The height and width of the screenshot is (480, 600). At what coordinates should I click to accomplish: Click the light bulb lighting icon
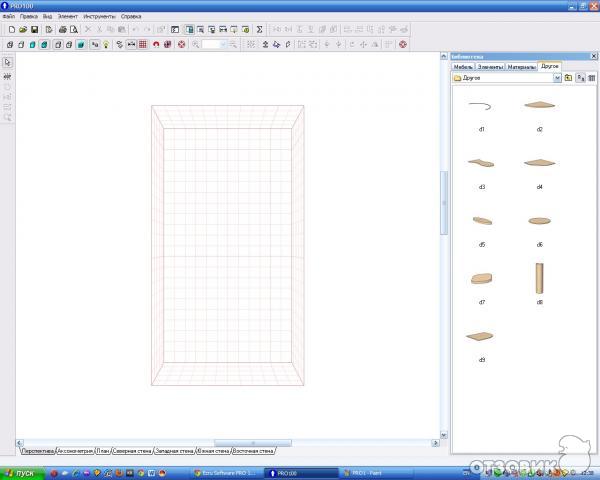pyautogui.click(x=106, y=44)
